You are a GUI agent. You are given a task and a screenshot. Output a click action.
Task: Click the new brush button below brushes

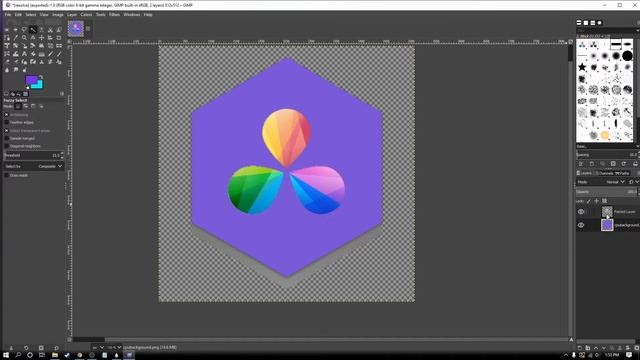591,164
